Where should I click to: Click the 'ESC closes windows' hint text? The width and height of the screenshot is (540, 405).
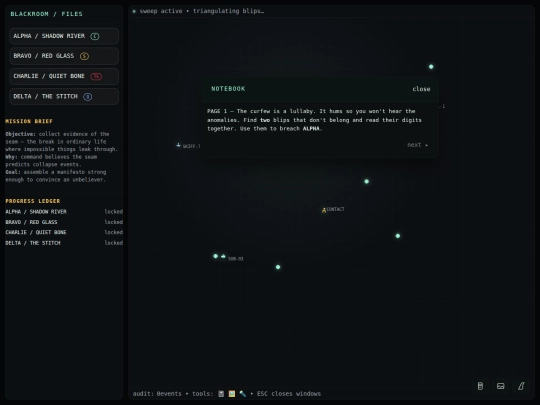click(x=289, y=394)
